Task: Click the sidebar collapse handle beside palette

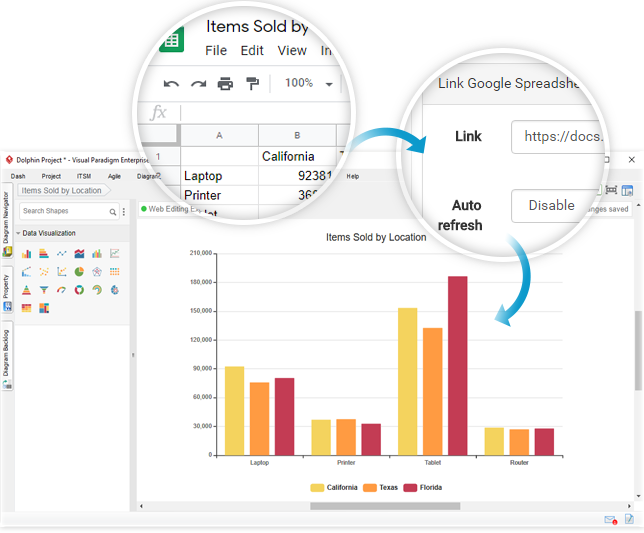Action: (133, 355)
